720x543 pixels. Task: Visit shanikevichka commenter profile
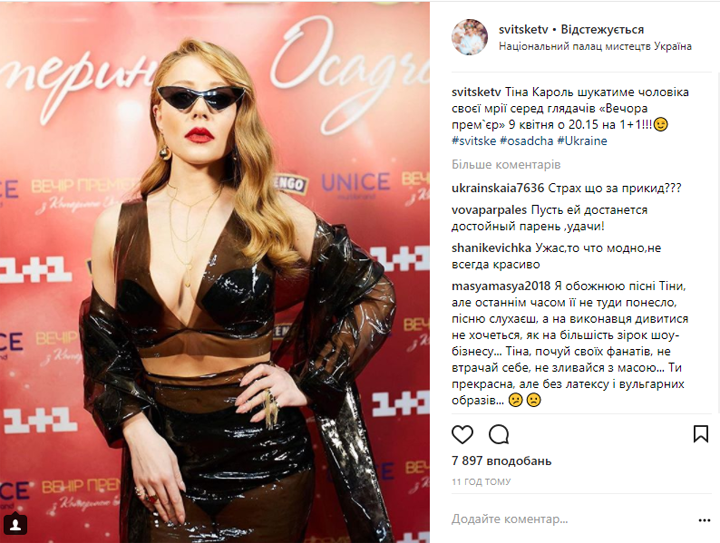492,248
